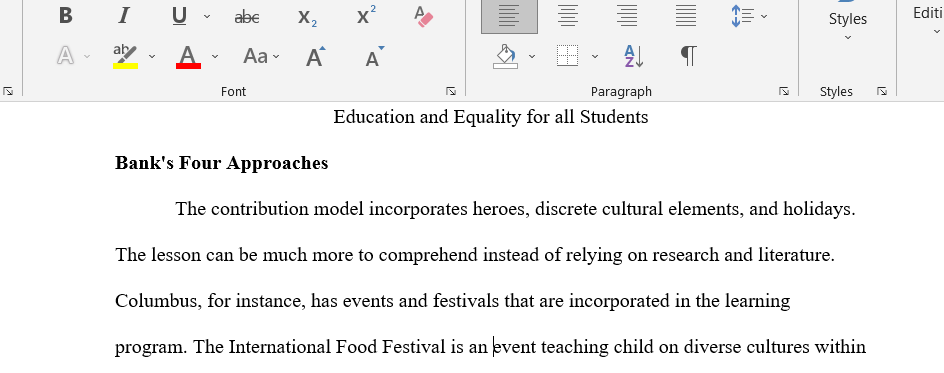Screen dimensions: 944x373
Task: Show or hide paragraph marks
Action: pos(688,56)
